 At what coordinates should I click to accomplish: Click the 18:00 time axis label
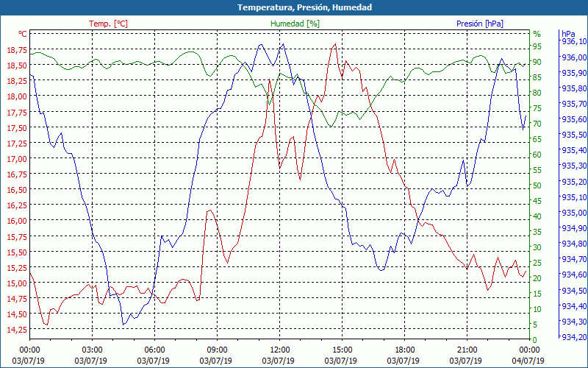[405, 350]
